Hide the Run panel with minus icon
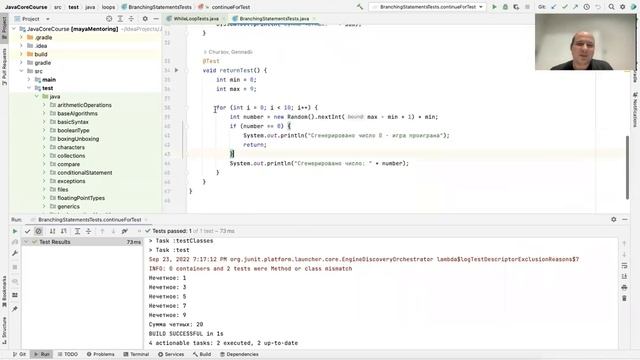Viewport: 640px width, 360px height. [x=624, y=220]
